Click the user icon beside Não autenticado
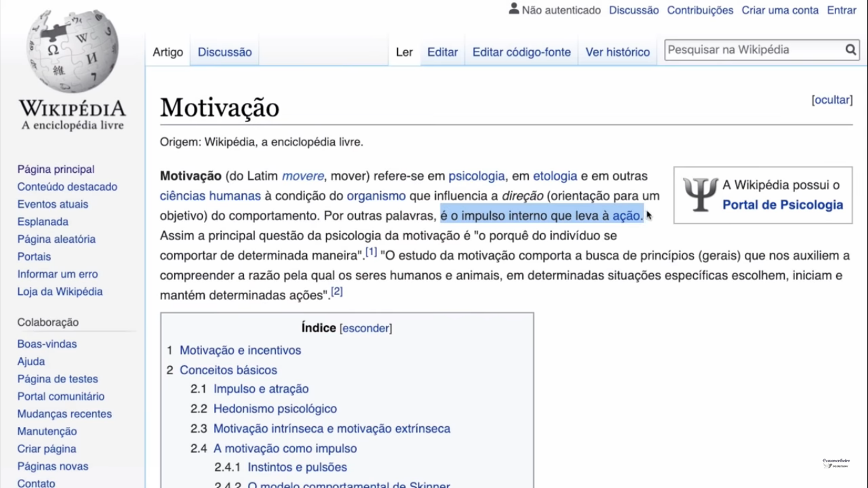868x488 pixels. coord(513,10)
